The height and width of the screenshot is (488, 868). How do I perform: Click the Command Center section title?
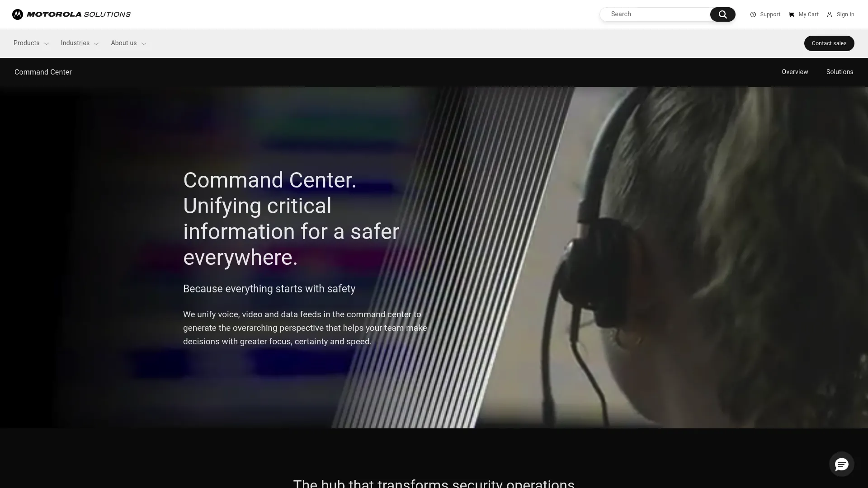pos(43,72)
